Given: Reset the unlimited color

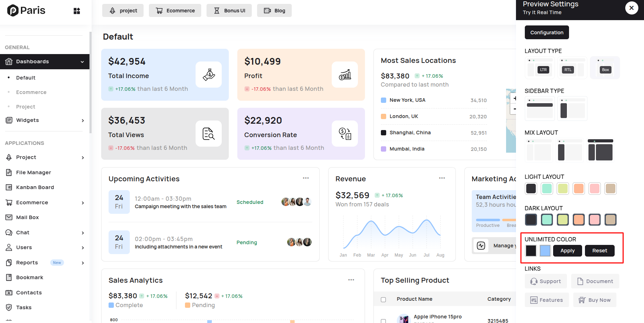Looking at the screenshot, I should (x=600, y=251).
